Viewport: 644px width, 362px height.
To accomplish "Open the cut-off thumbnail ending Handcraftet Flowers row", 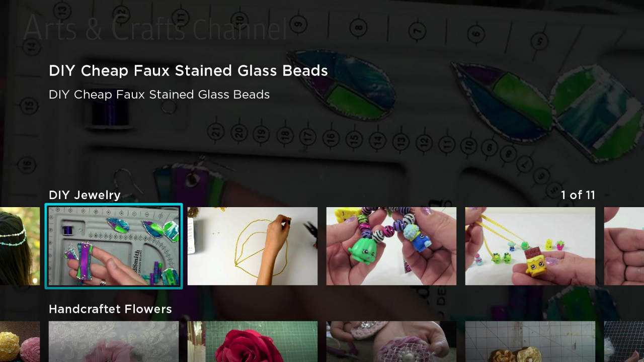I will click(x=624, y=341).
